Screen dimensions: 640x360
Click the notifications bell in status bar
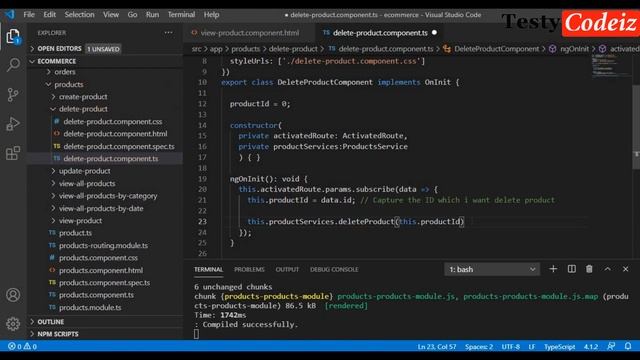click(x=628, y=346)
